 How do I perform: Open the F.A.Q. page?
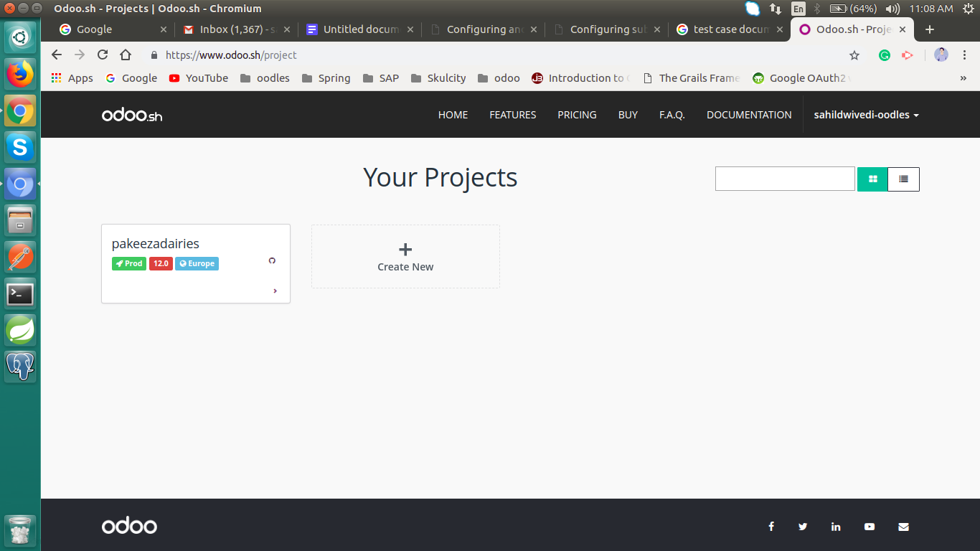tap(672, 115)
